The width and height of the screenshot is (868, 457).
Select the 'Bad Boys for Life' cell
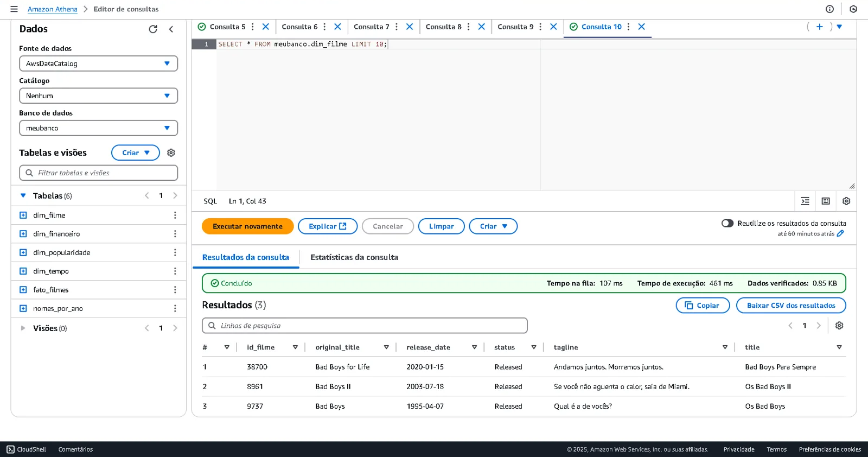[x=342, y=367]
